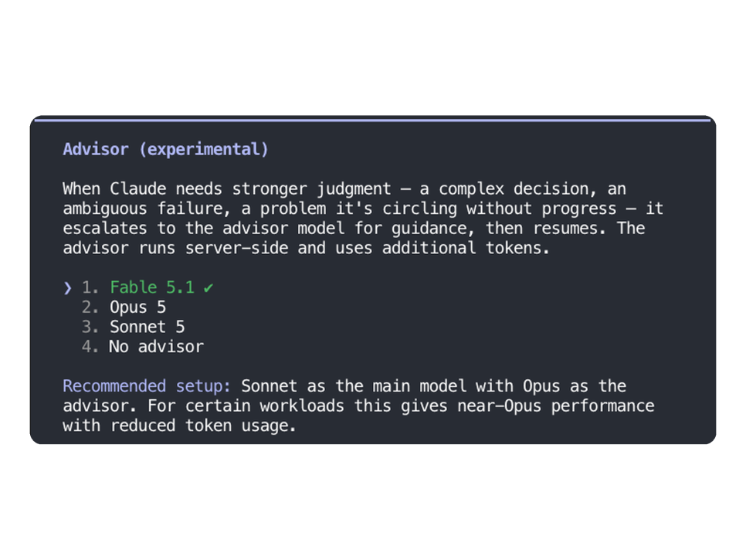Viewport: 746px width, 560px height.
Task: Select the Fable 5.1 advisor option
Action: pos(152,287)
